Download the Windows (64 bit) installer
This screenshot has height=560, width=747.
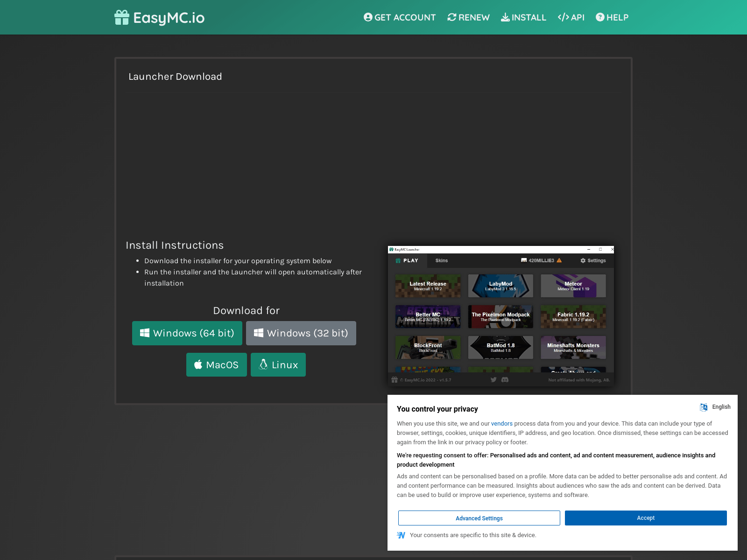click(x=187, y=333)
